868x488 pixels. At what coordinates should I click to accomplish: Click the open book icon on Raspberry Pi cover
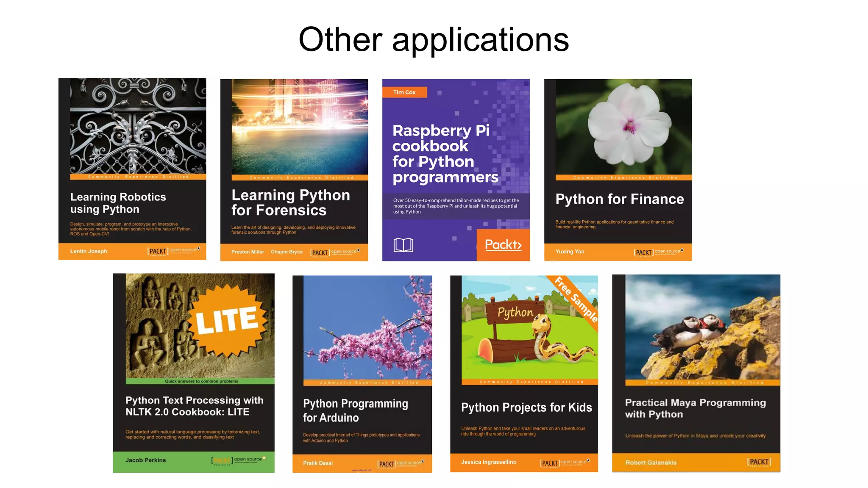pyautogui.click(x=403, y=245)
